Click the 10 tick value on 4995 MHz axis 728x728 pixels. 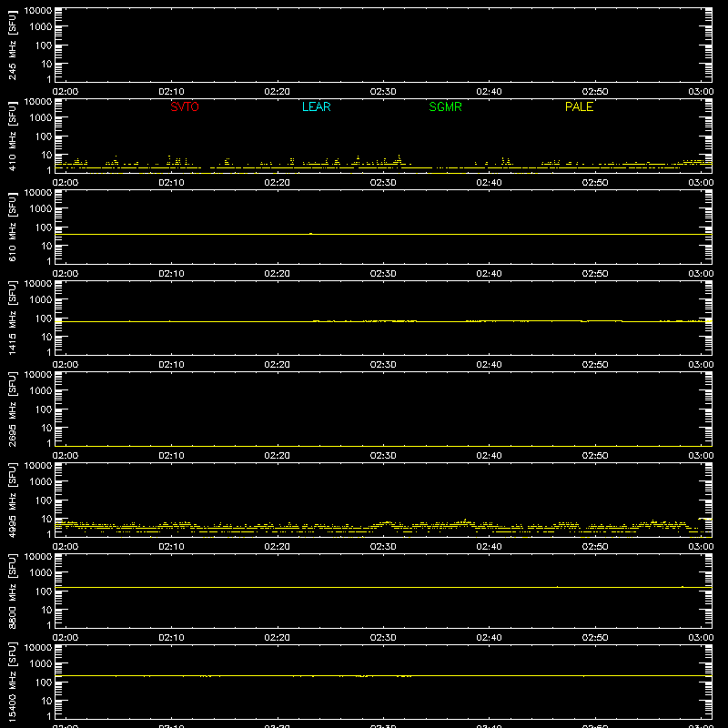coord(46,519)
